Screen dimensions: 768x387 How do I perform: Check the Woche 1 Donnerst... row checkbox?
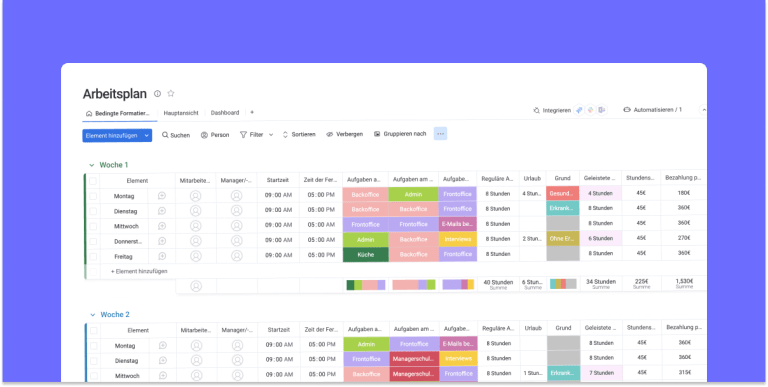[x=93, y=242]
